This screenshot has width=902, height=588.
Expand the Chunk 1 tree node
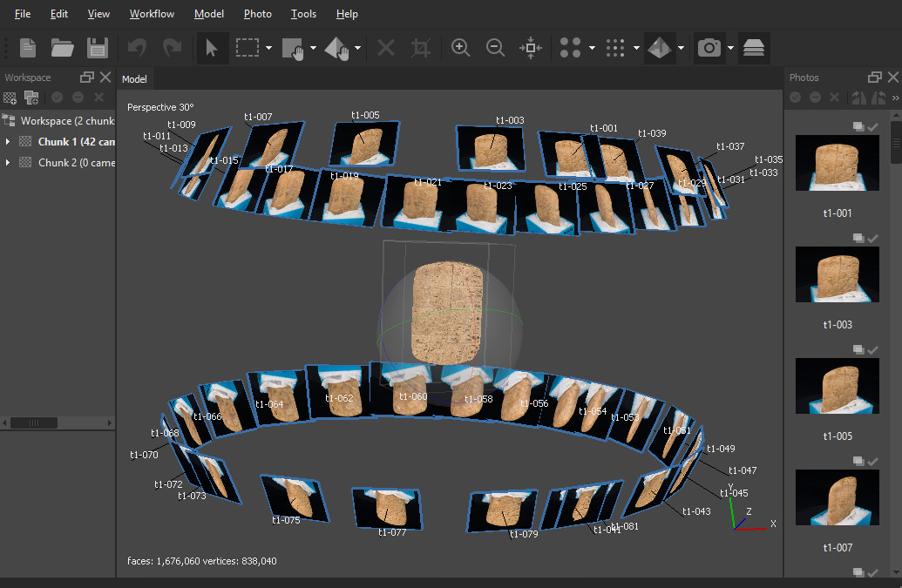[x=8, y=141]
